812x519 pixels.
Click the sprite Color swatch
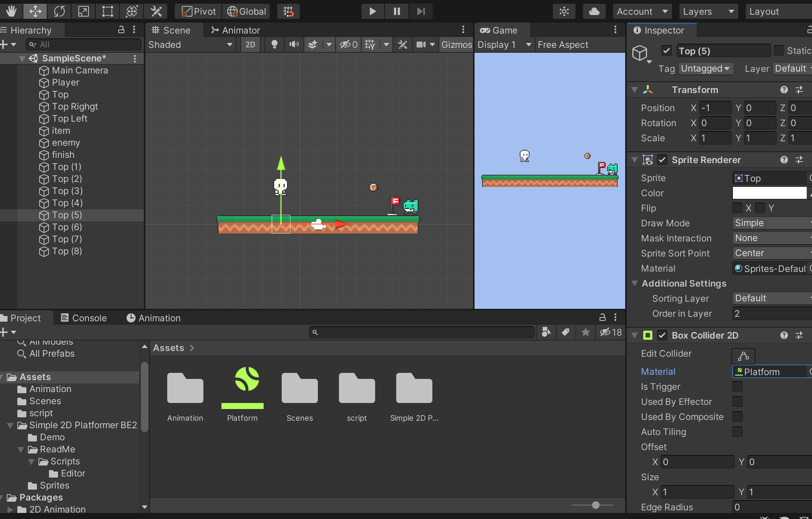[769, 193]
